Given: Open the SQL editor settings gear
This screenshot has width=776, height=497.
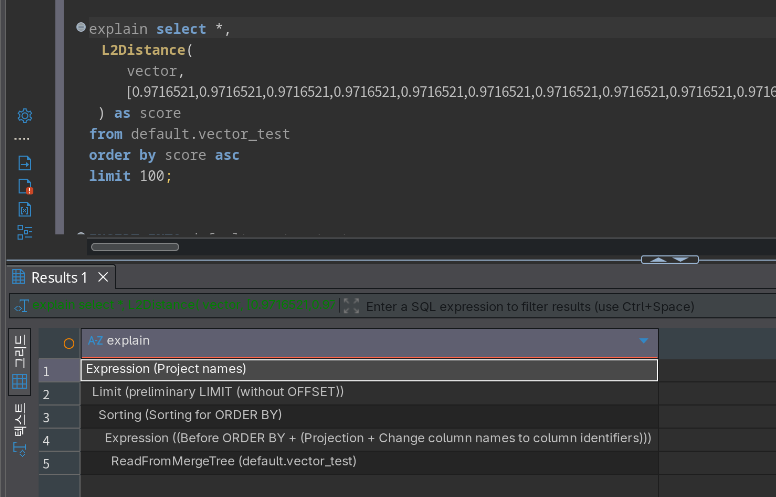Looking at the screenshot, I should tap(25, 116).
